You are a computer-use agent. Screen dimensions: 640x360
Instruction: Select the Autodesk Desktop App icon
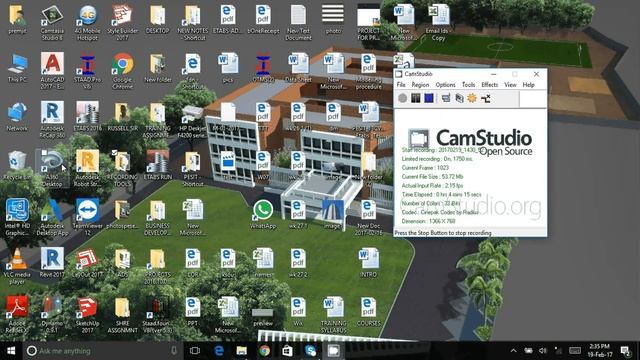pyautogui.click(x=52, y=217)
